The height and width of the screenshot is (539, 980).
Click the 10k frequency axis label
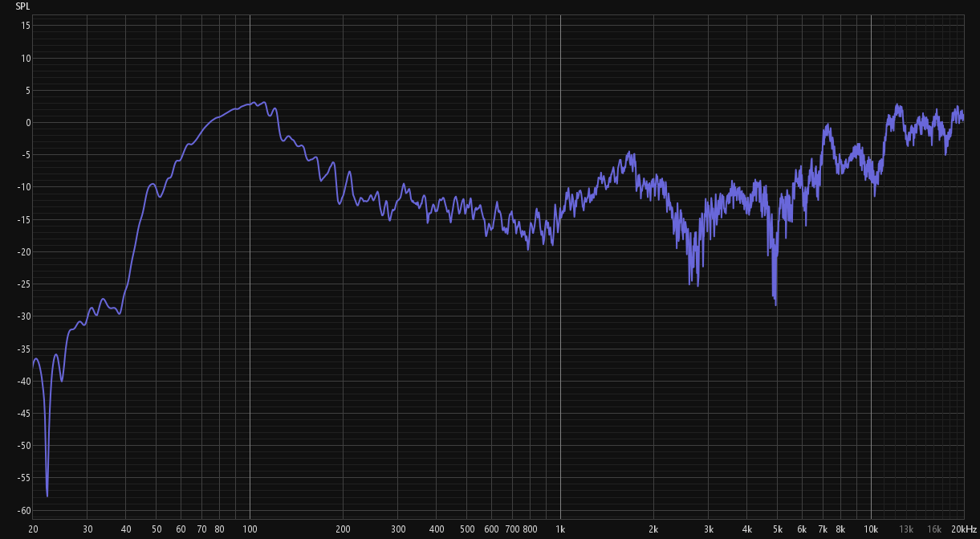tap(871, 529)
